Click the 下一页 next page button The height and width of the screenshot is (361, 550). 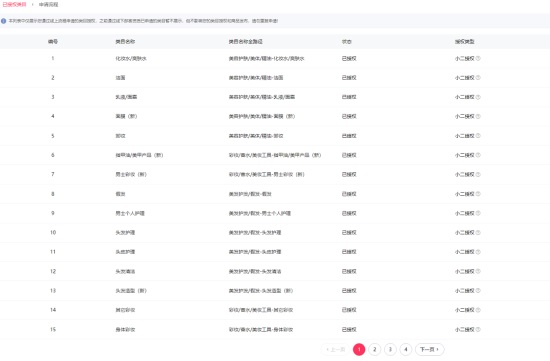click(x=430, y=349)
